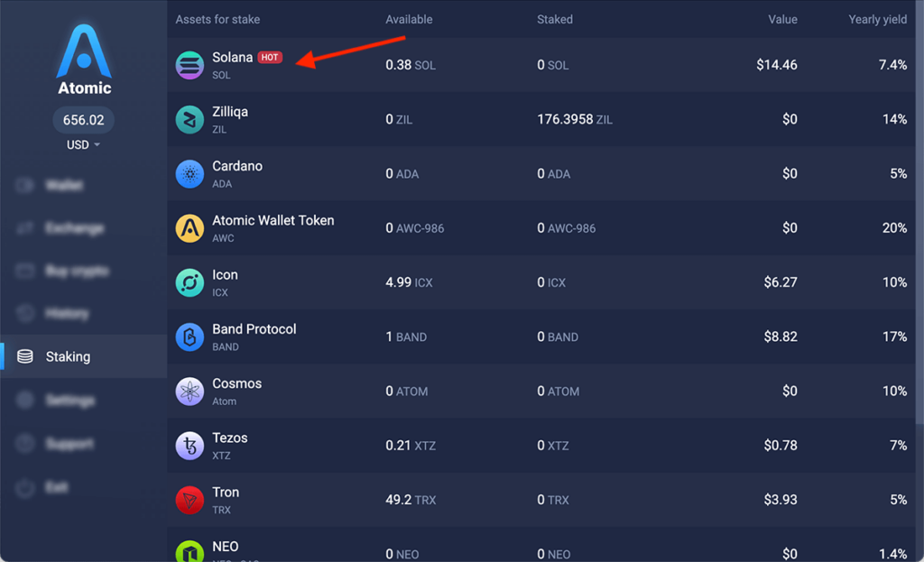Click the 176.3958 ZIL staked amount
924x562 pixels.
click(x=575, y=120)
